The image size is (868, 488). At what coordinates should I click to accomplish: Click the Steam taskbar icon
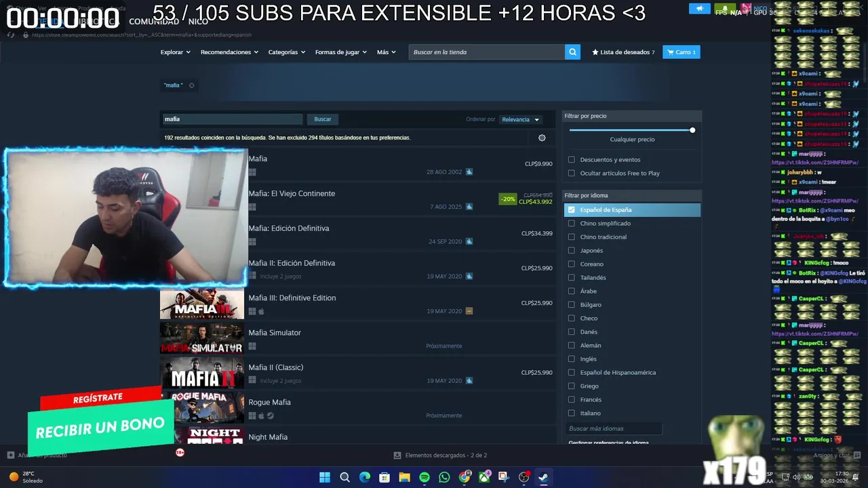544,477
